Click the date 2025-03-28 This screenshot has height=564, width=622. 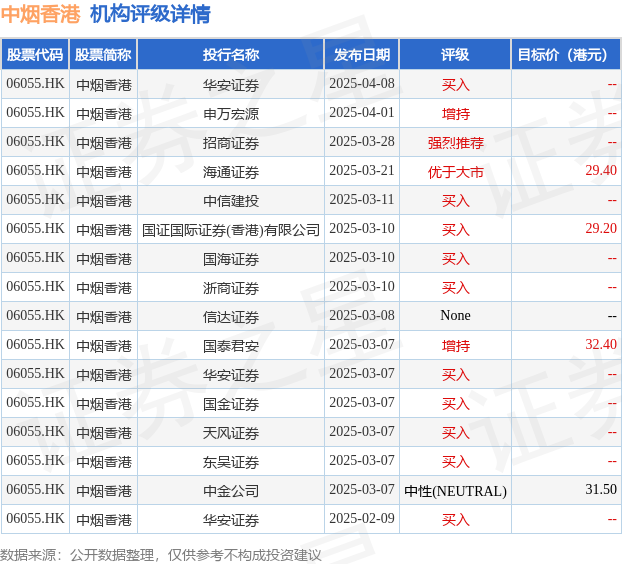point(362,141)
